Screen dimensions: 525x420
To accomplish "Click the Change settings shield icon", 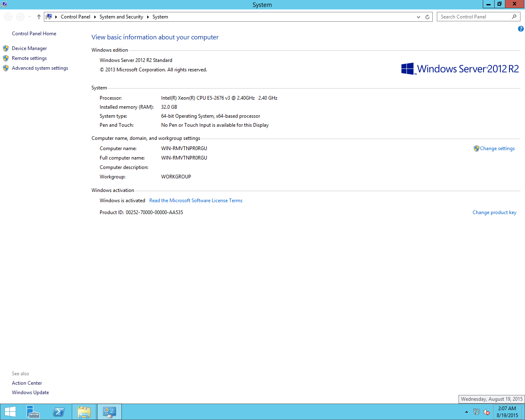I will (476, 148).
